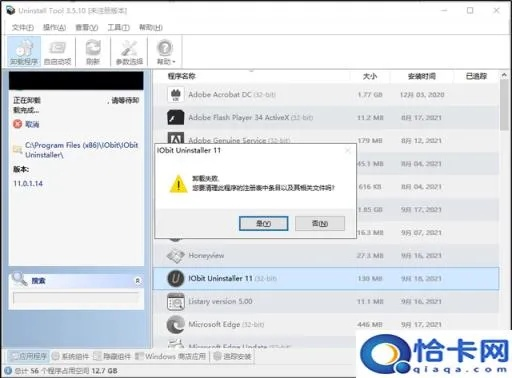Open the 工具(T) menu
This screenshot has width=512, height=378.
(118, 27)
